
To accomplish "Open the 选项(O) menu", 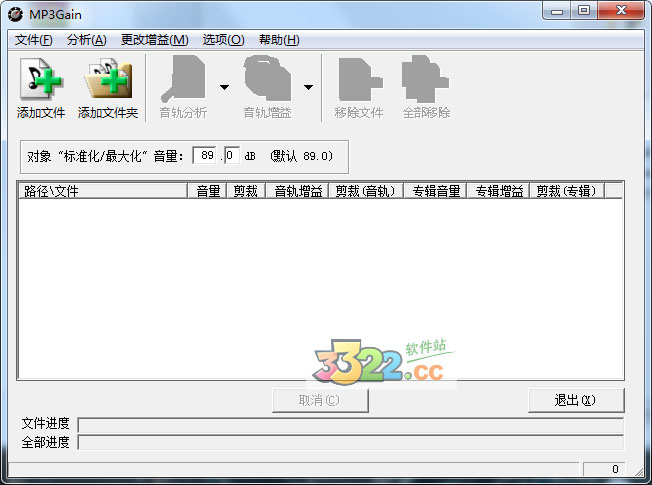I will [223, 40].
